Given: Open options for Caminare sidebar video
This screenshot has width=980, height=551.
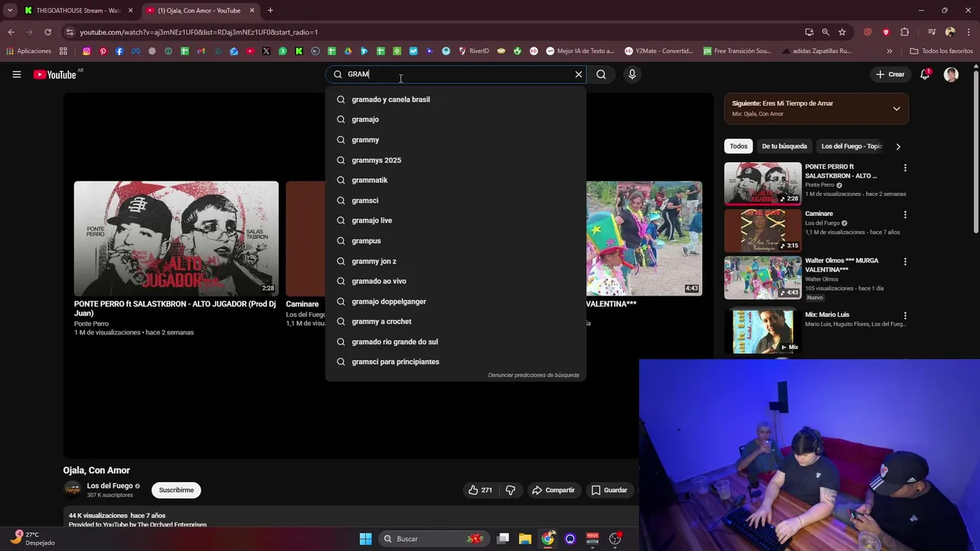Looking at the screenshot, I should [x=905, y=215].
